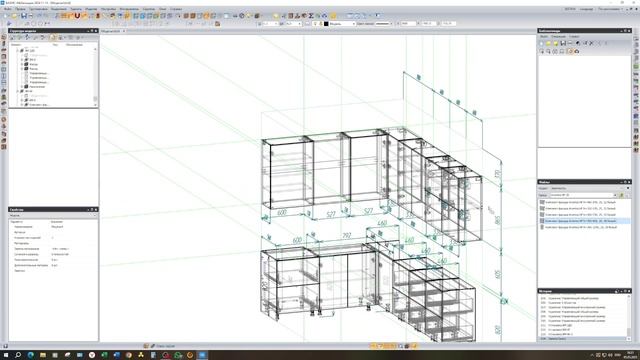640x360 pixels.
Task: Select the last highlighted entry in История list
Action: (582, 339)
